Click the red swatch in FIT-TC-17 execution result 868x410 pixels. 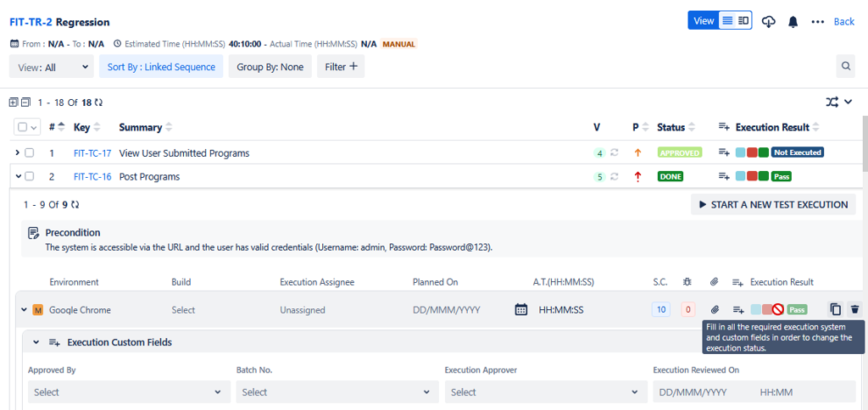coord(752,153)
